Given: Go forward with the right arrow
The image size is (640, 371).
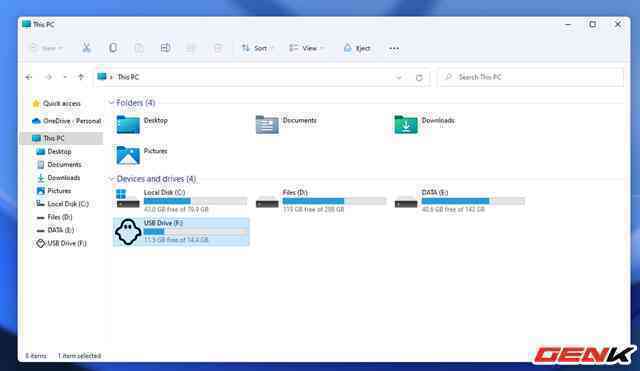Looking at the screenshot, I should coord(48,77).
